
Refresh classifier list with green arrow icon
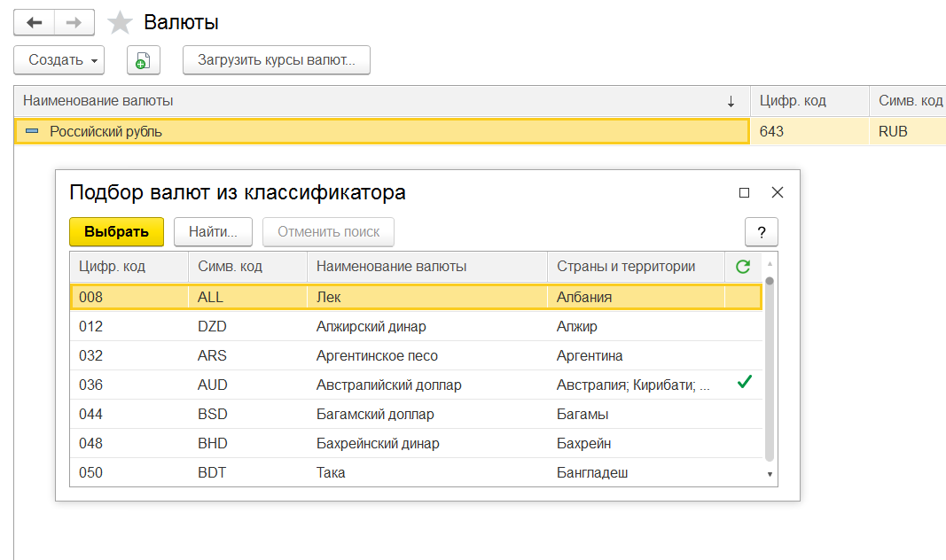click(x=743, y=267)
